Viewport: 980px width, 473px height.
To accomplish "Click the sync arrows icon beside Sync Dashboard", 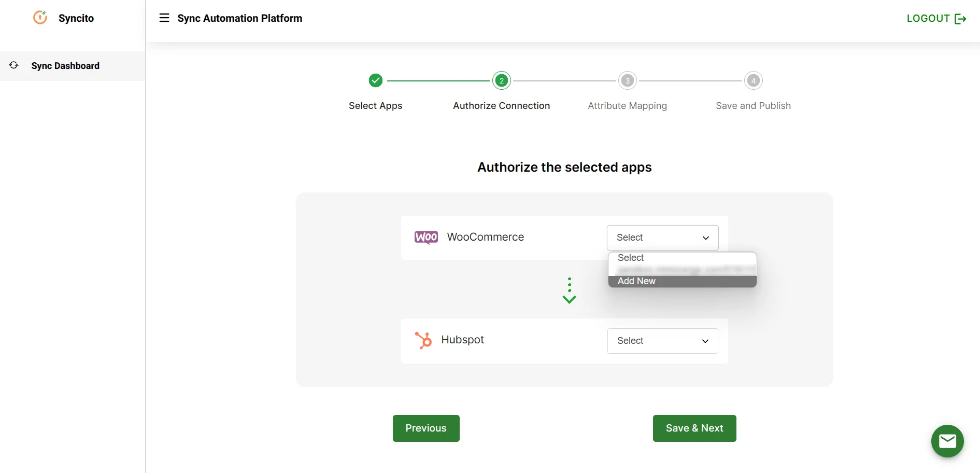I will pos(13,65).
